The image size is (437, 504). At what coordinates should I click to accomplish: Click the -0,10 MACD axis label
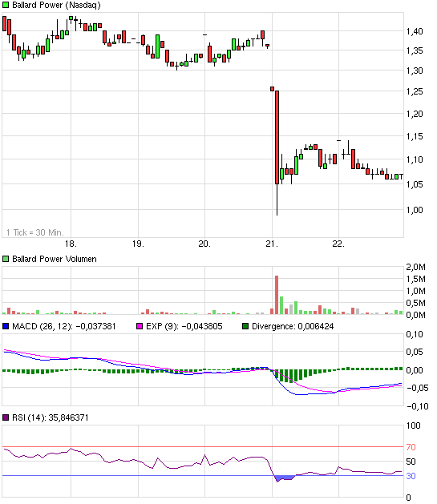point(418,406)
